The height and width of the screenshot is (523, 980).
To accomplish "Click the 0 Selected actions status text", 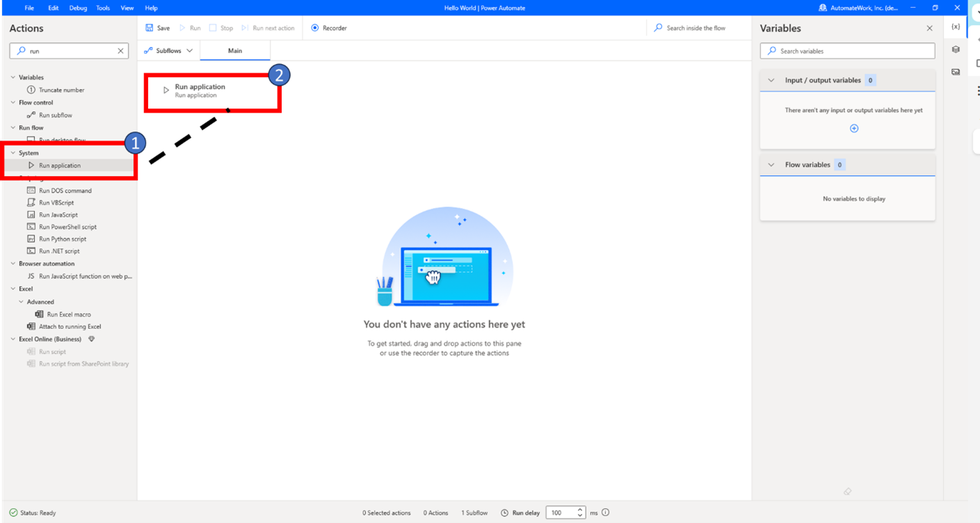I will [386, 513].
